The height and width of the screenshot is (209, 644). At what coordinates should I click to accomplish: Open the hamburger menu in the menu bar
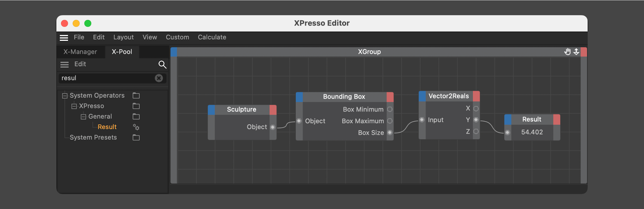click(64, 37)
